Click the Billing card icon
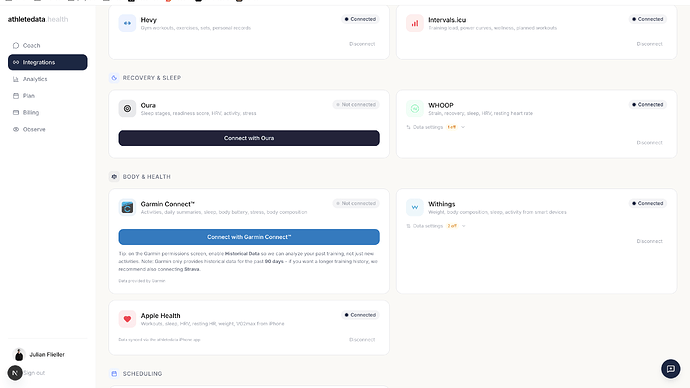Screen dimensions: 690x388 pyautogui.click(x=16, y=112)
